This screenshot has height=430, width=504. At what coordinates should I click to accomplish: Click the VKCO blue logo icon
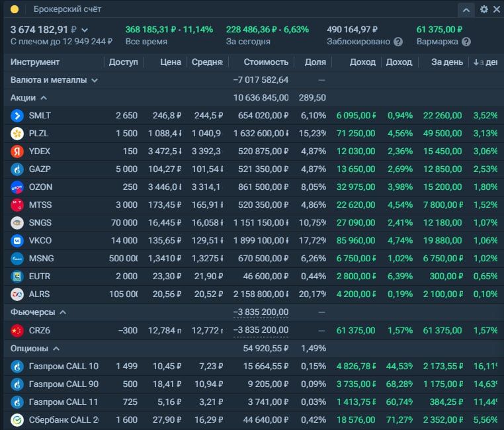(17, 241)
